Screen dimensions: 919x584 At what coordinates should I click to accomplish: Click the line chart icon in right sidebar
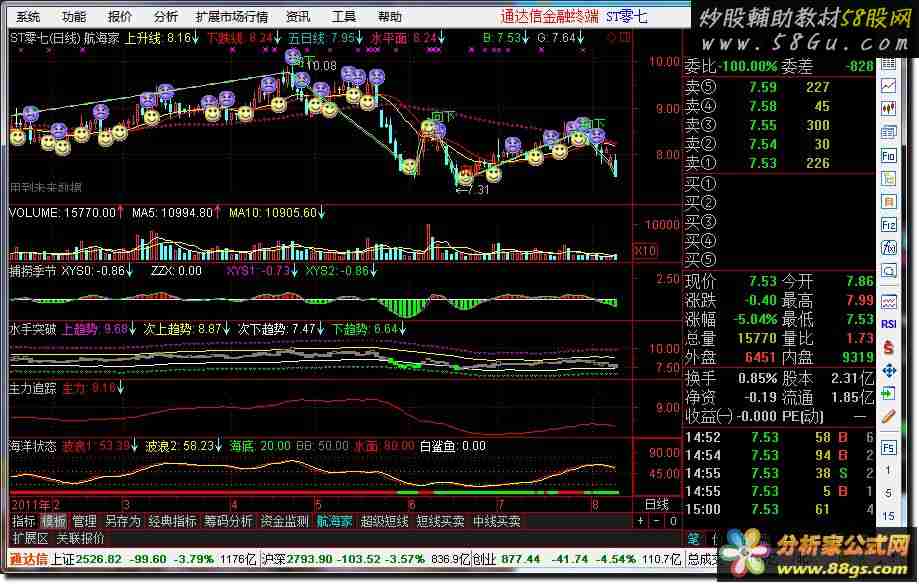[889, 86]
